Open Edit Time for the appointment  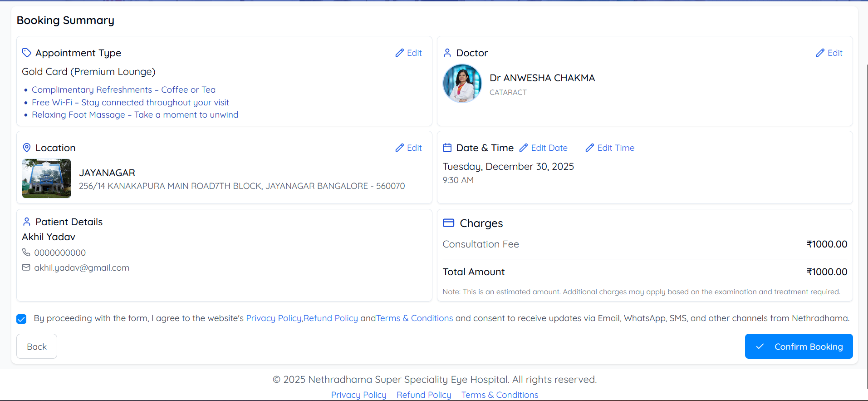coord(610,148)
